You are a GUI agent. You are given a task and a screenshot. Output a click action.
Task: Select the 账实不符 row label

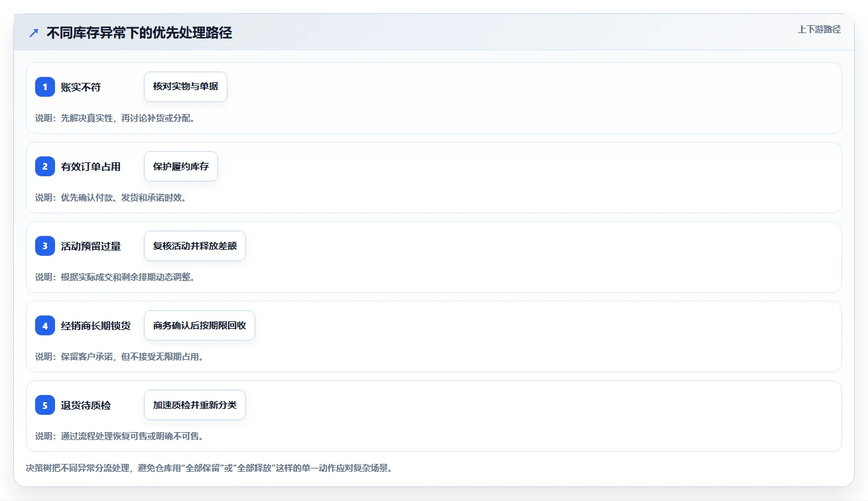click(x=81, y=87)
